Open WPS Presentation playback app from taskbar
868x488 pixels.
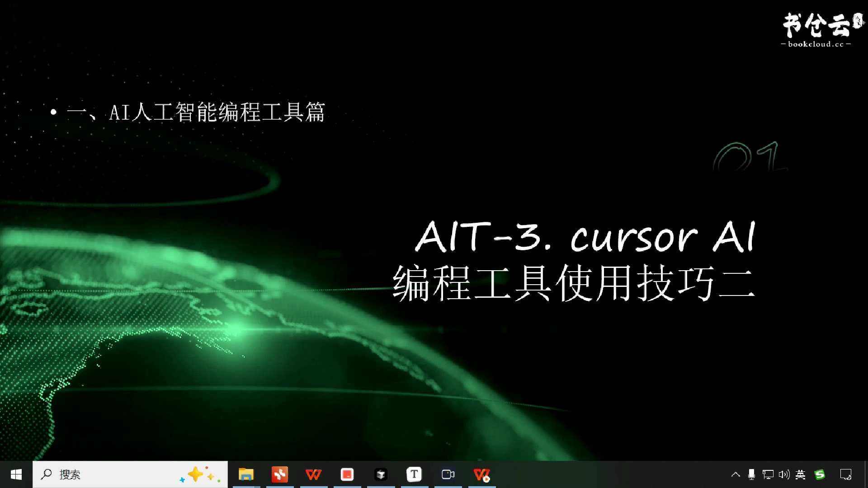coord(481,474)
